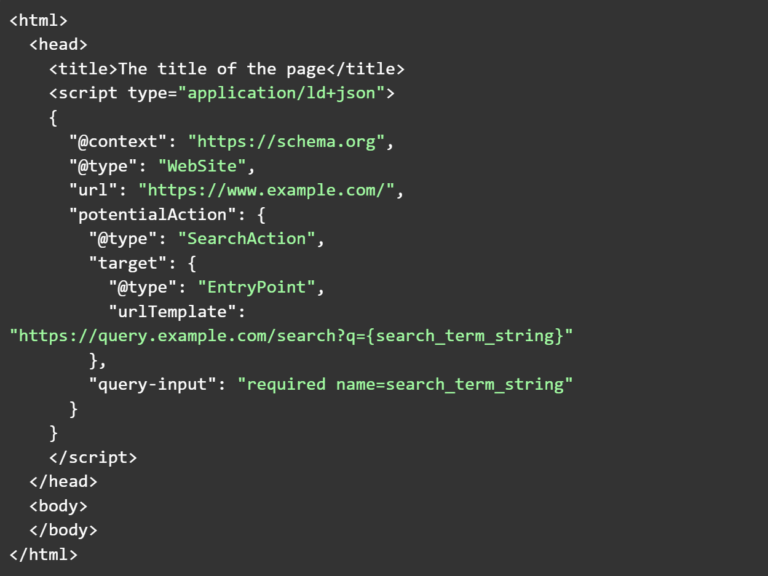Click the "query-input" key
This screenshot has height=576, width=768.
(152, 384)
